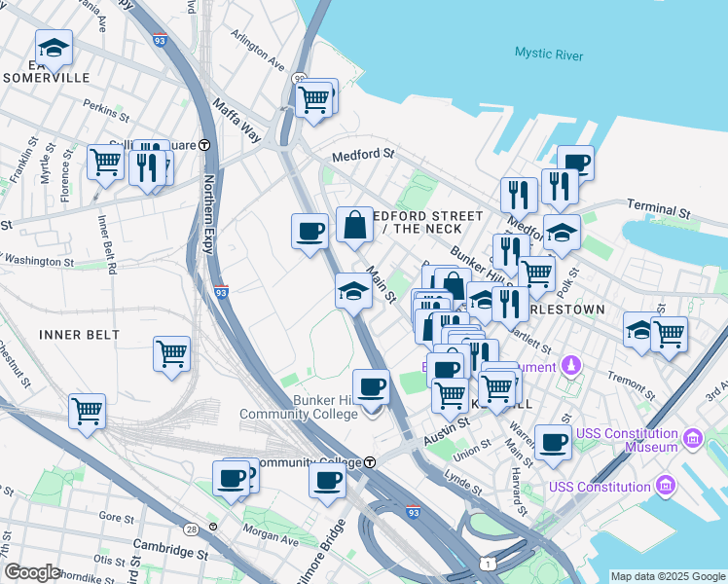Click the cafe marker near Warren St
Screen dimensions: 728x584
553,442
